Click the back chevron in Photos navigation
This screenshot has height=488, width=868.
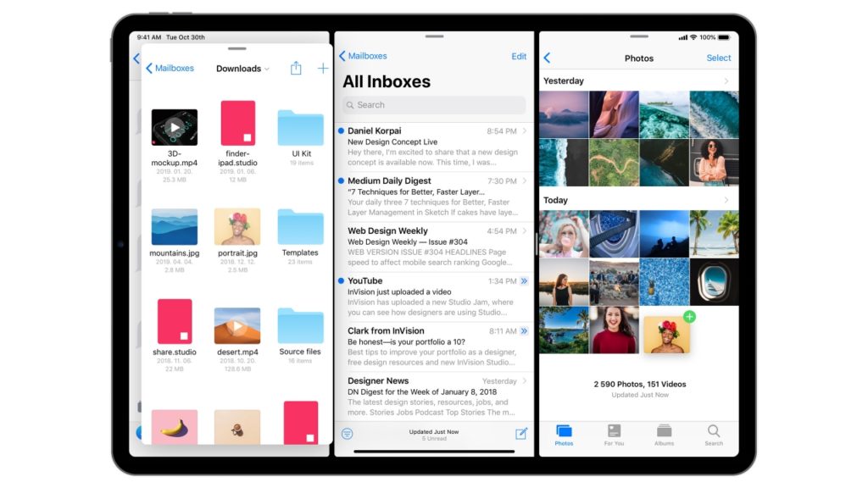point(547,58)
